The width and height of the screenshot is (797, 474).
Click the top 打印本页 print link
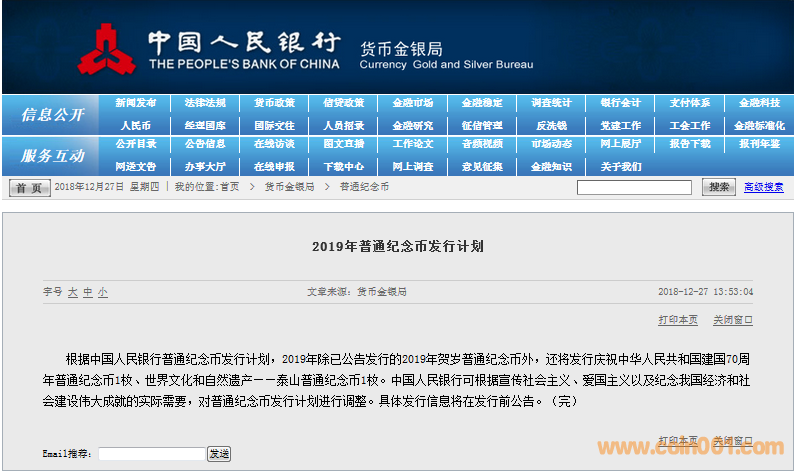(678, 320)
